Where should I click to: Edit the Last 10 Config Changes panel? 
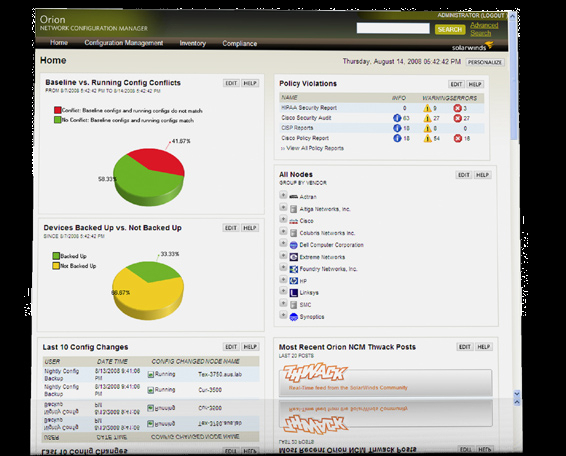tap(231, 347)
